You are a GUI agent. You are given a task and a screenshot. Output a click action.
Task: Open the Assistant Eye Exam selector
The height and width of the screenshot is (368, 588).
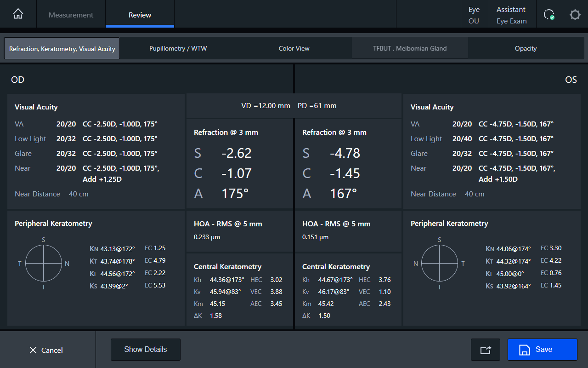511,15
